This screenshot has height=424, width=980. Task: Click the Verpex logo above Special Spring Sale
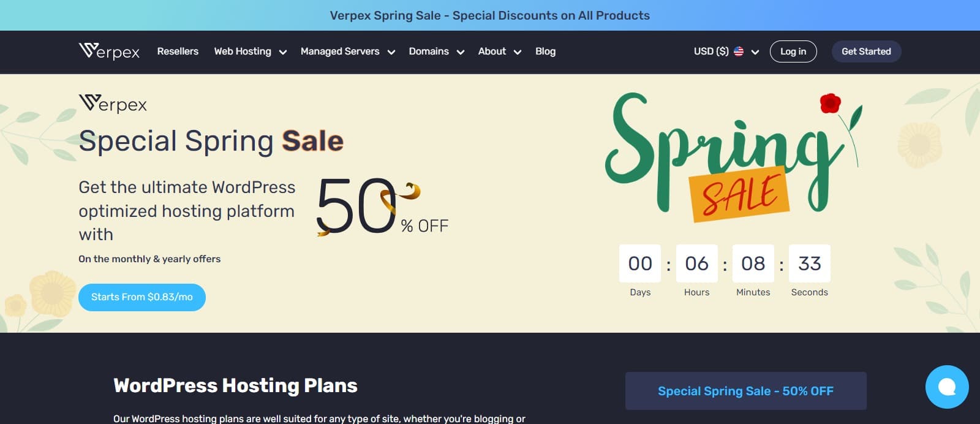coord(113,104)
